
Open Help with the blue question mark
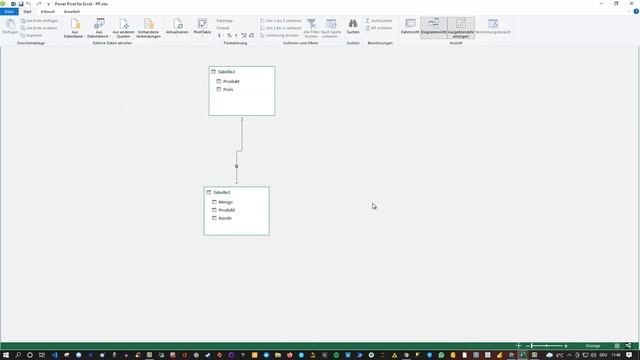(636, 11)
